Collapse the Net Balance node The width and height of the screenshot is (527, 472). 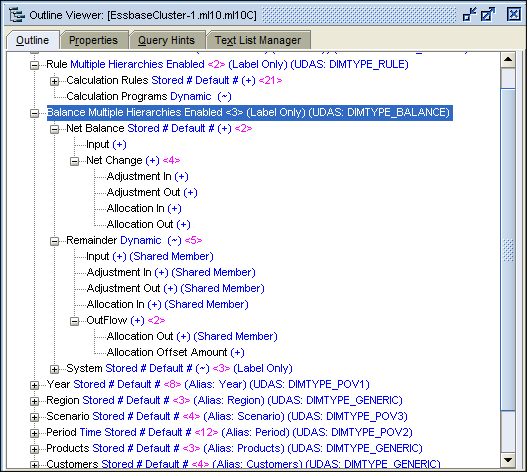tap(54, 129)
